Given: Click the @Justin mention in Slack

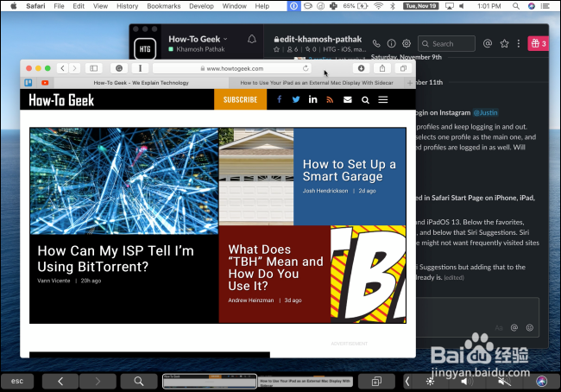Looking at the screenshot, I should (485, 113).
